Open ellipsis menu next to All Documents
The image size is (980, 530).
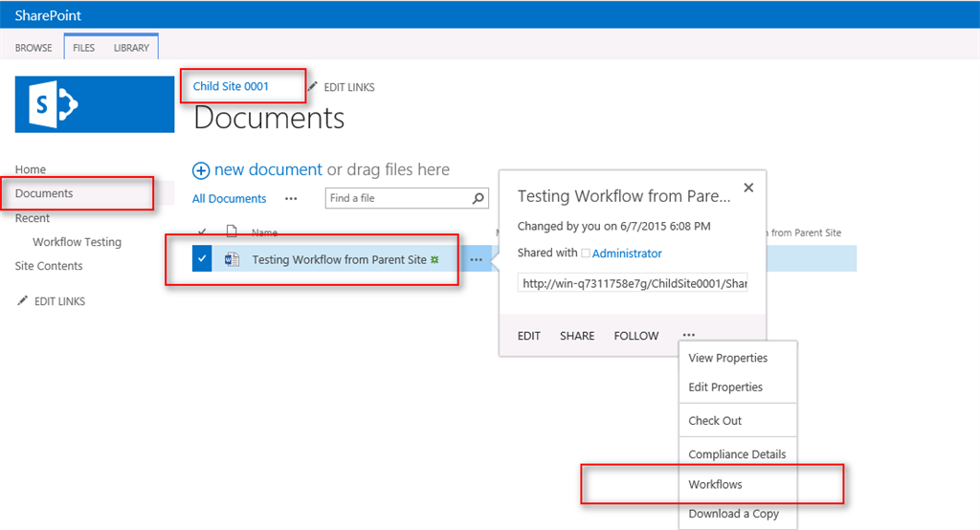pyautogui.click(x=291, y=199)
